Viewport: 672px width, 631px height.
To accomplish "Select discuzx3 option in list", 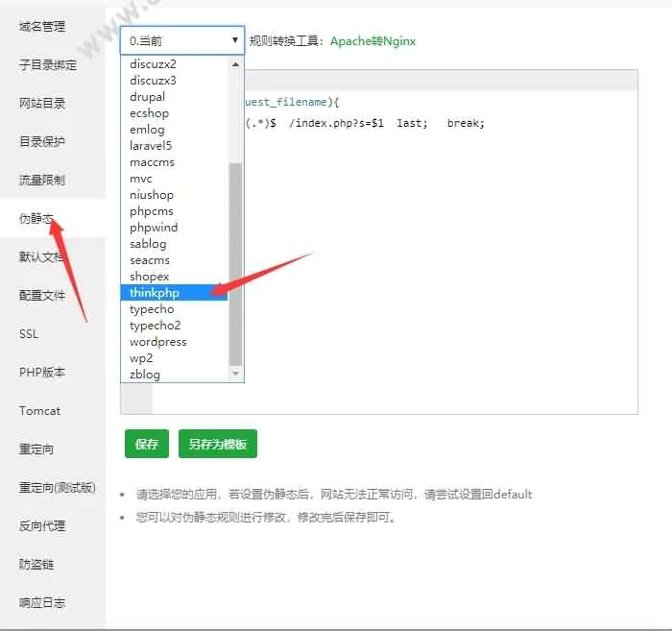I will point(153,81).
